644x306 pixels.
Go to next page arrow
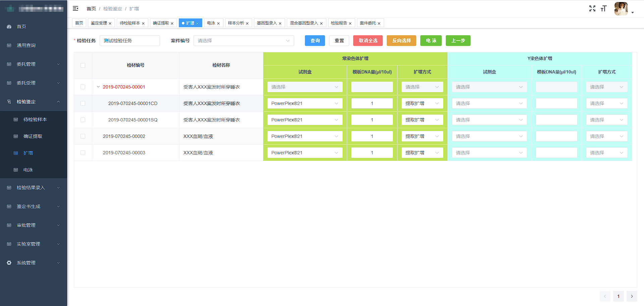pyautogui.click(x=632, y=296)
